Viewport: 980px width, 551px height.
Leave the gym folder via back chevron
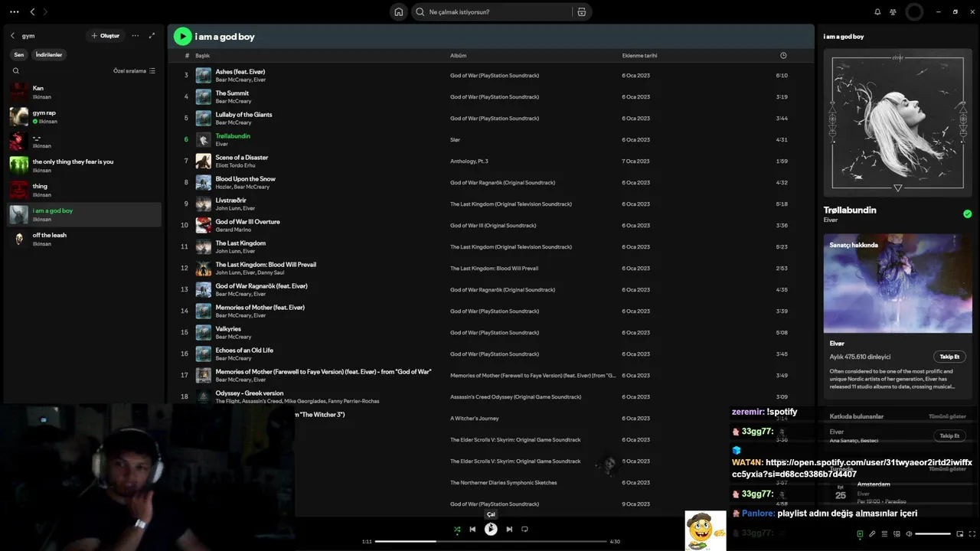(x=12, y=35)
